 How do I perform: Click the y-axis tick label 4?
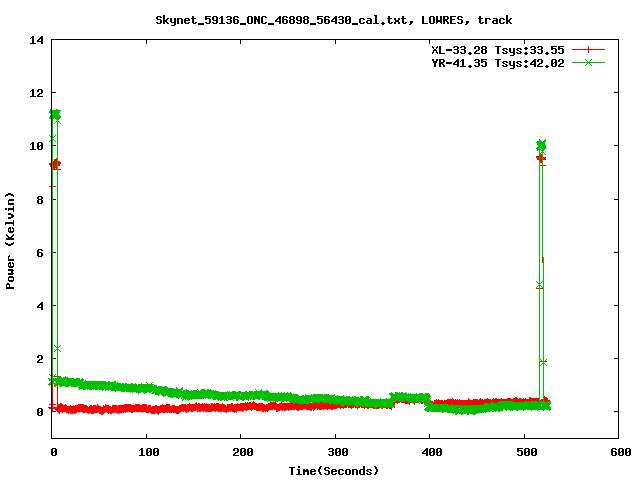pos(40,306)
